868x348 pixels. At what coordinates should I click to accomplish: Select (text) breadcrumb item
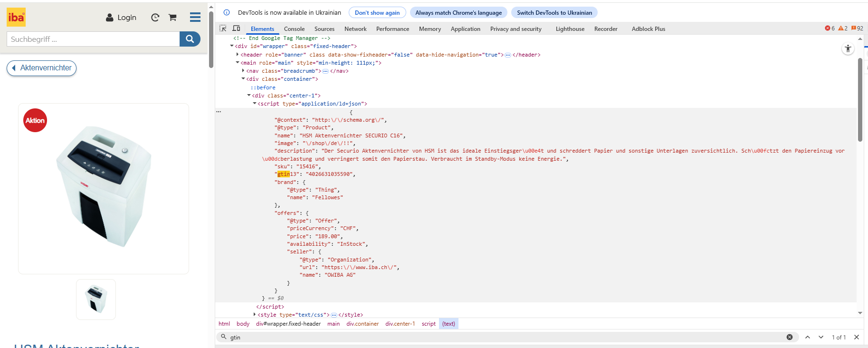448,324
